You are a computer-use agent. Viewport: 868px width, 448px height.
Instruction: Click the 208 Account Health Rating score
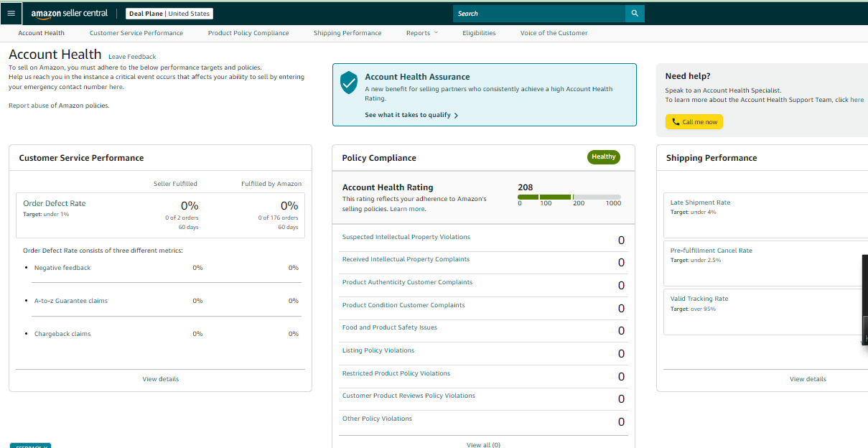[x=526, y=187]
